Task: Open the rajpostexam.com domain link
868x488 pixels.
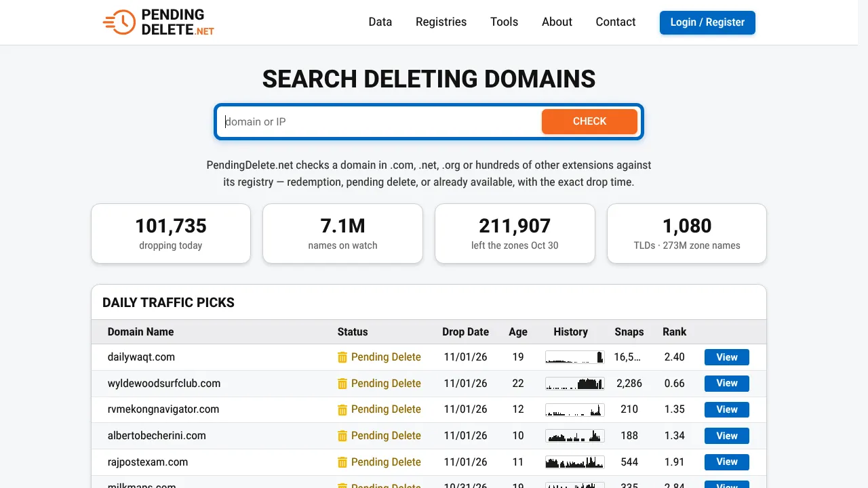Action: pyautogui.click(x=148, y=462)
